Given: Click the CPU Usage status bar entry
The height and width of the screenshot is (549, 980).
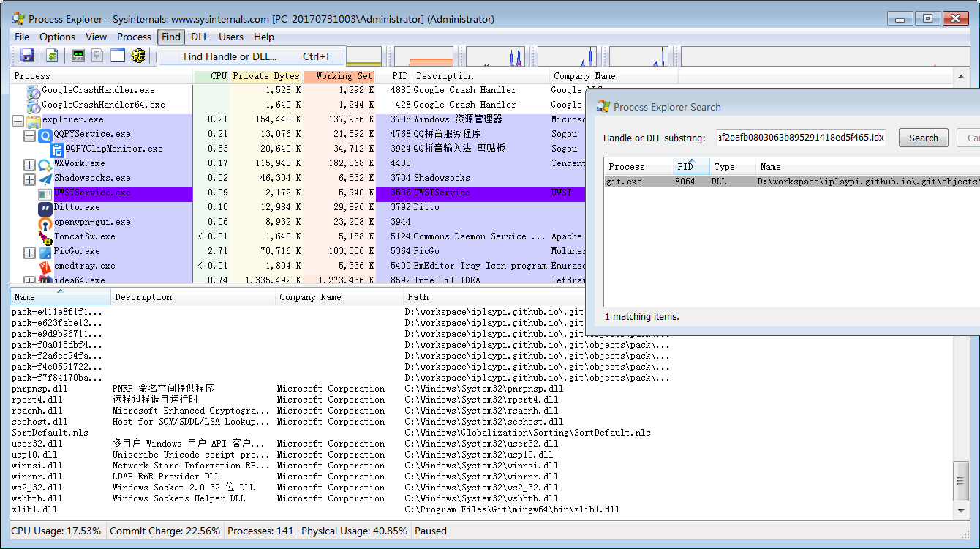Looking at the screenshot, I should click(x=58, y=531).
